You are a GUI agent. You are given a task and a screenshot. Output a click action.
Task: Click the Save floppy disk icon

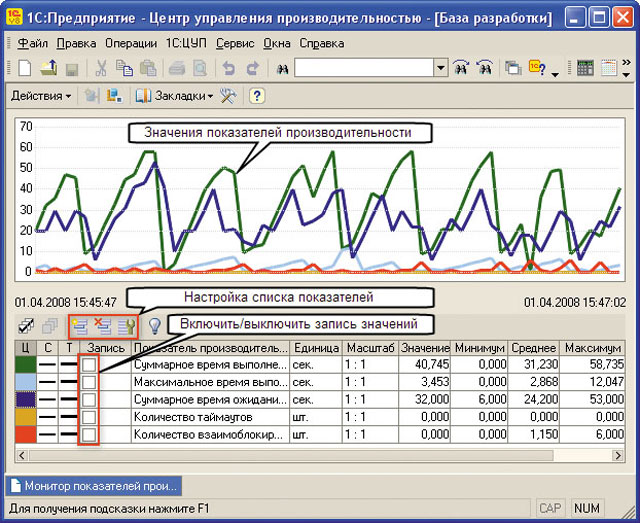pyautogui.click(x=72, y=69)
